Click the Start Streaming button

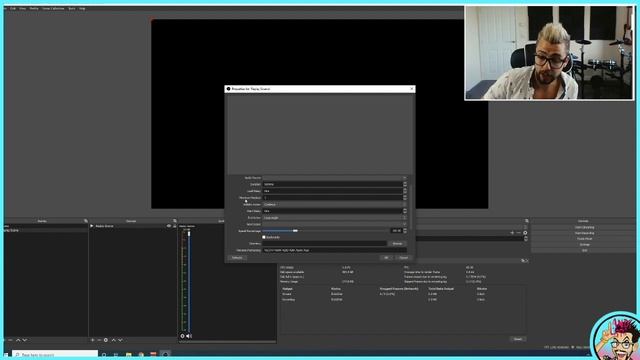584,227
